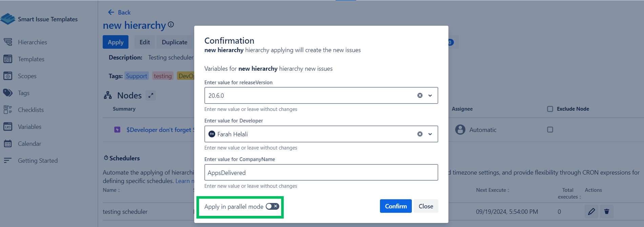Open the releaseVersion dropdown chevron
This screenshot has width=644, height=227.
[430, 95]
